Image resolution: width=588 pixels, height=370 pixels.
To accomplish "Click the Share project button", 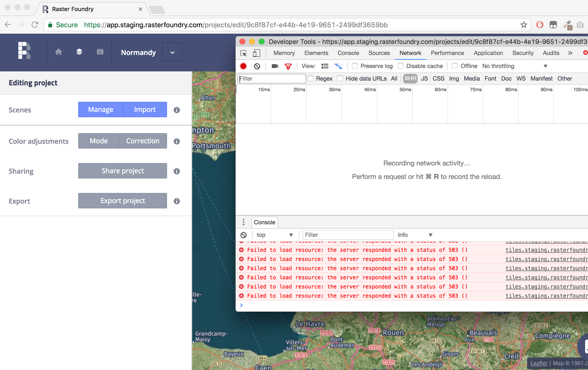I will (x=122, y=171).
